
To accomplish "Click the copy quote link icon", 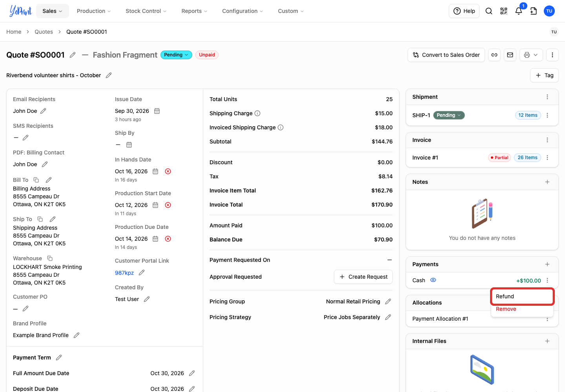I will coord(494,55).
